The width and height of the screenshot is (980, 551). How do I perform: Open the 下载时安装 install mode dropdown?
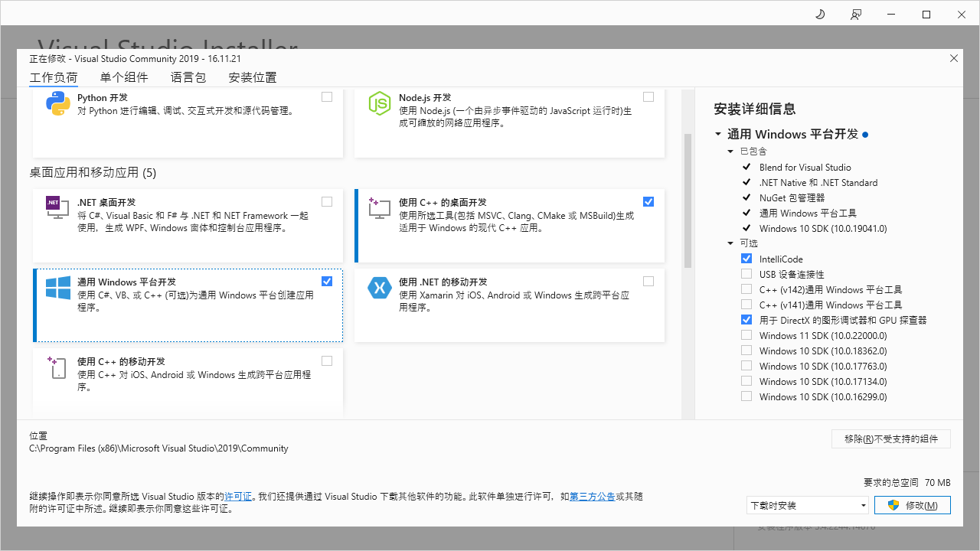[808, 505]
